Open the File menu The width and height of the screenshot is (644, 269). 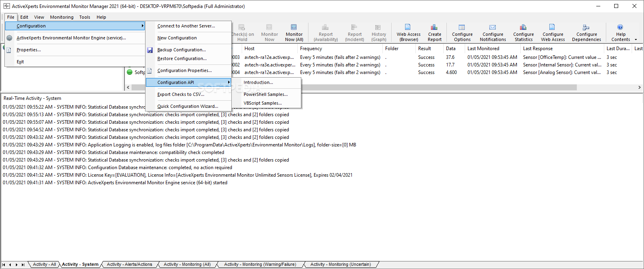pos(11,17)
